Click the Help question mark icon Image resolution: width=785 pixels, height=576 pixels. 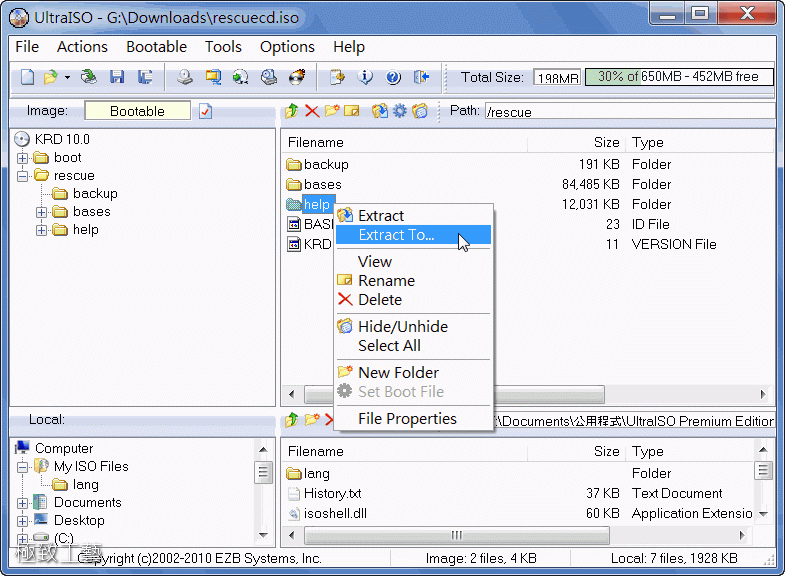pos(394,77)
